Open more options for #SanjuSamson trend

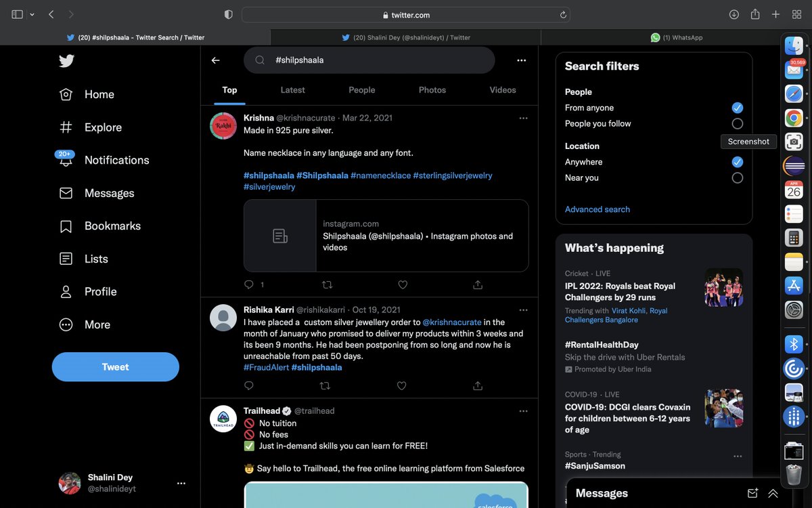[x=738, y=456]
